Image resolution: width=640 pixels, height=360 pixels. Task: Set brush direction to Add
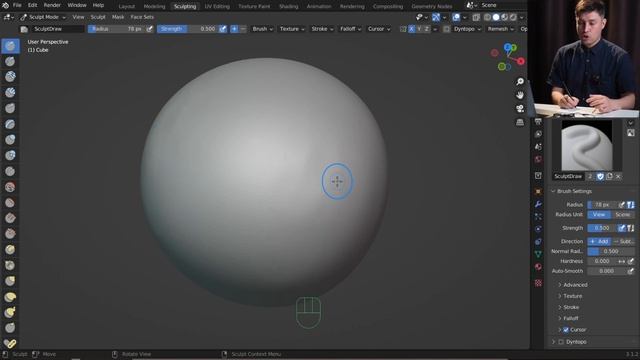(599, 241)
